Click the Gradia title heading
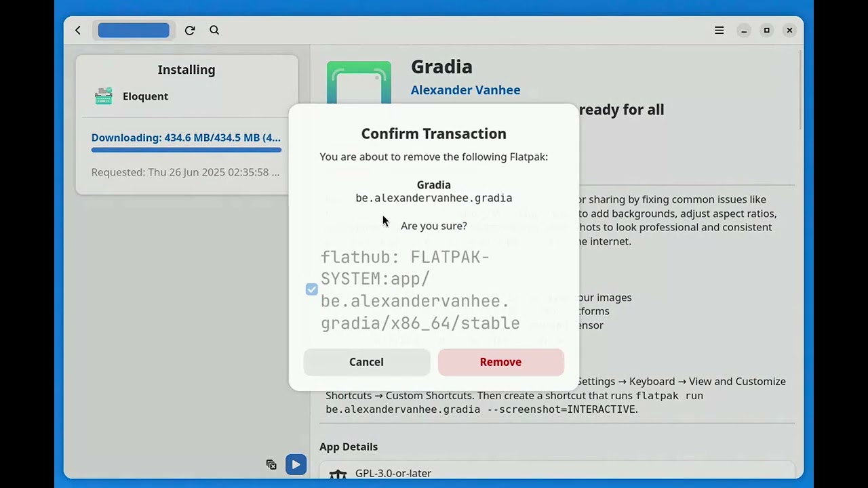The height and width of the screenshot is (488, 868). click(441, 66)
